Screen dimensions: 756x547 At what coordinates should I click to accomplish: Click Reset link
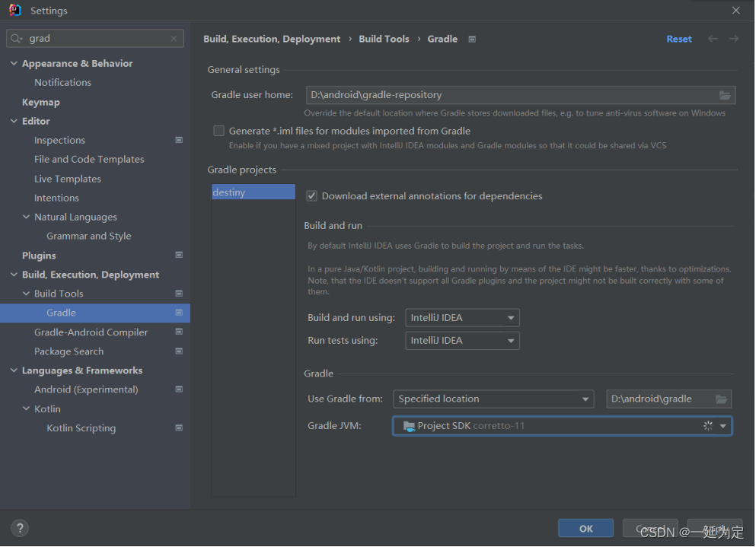679,39
